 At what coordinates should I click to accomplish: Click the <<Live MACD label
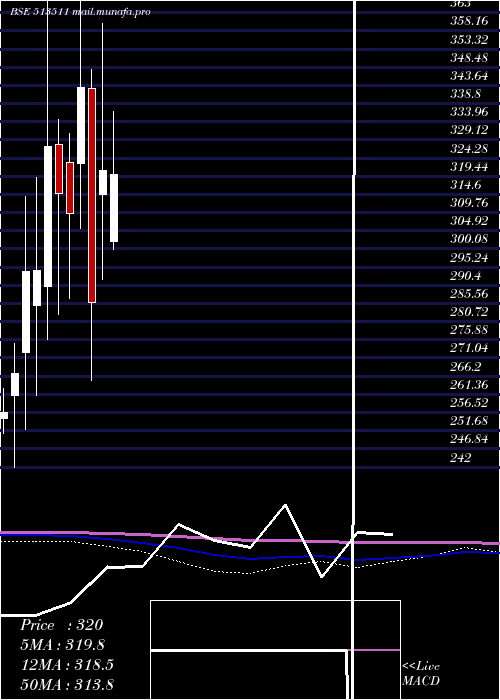pos(421,673)
